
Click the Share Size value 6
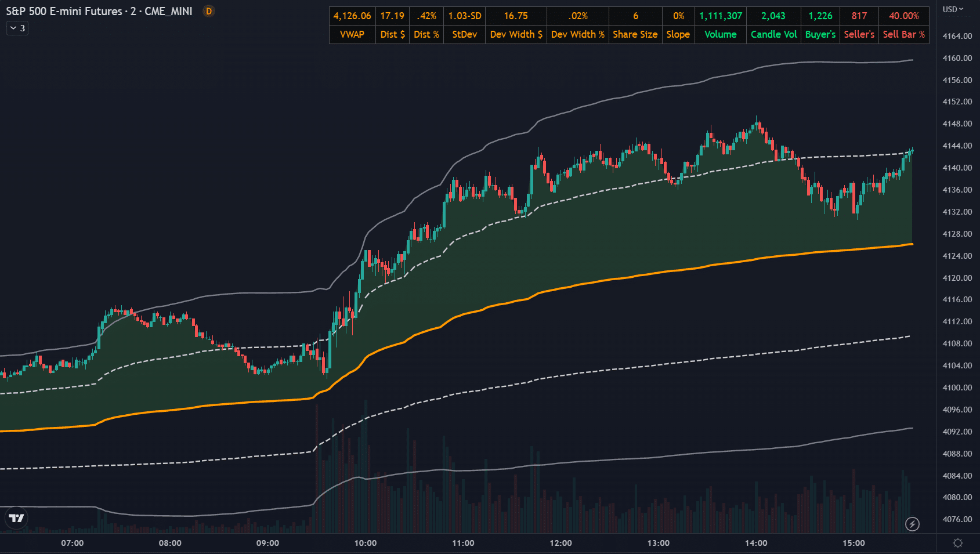(x=635, y=16)
